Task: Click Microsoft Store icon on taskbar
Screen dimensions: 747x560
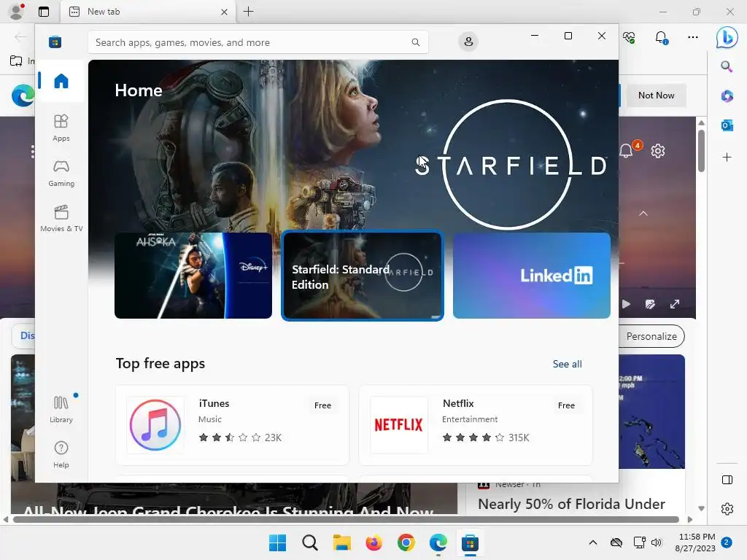Action: click(x=471, y=542)
